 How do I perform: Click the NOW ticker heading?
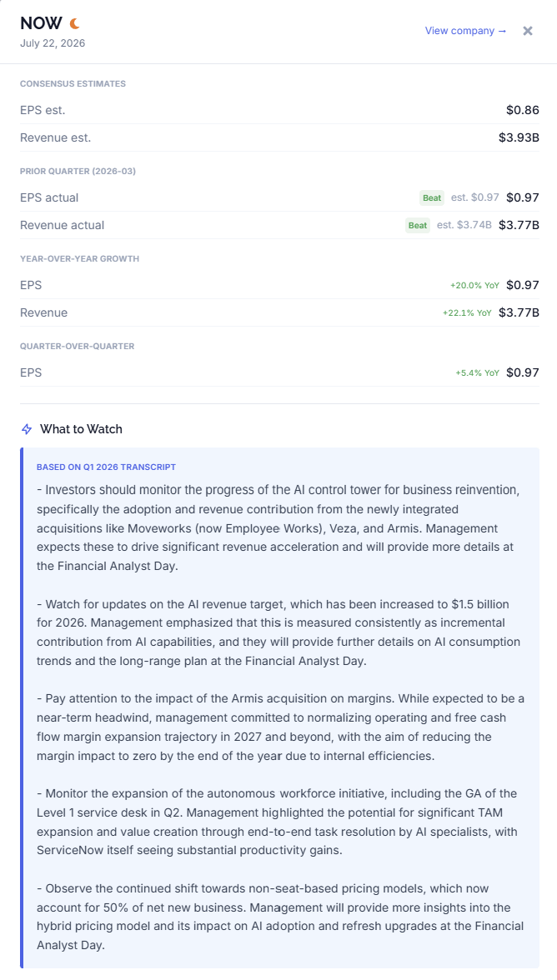(x=41, y=23)
